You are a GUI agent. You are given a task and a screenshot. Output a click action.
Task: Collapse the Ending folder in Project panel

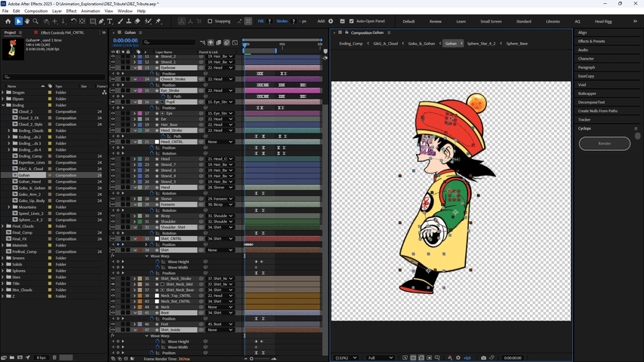pos(3,105)
